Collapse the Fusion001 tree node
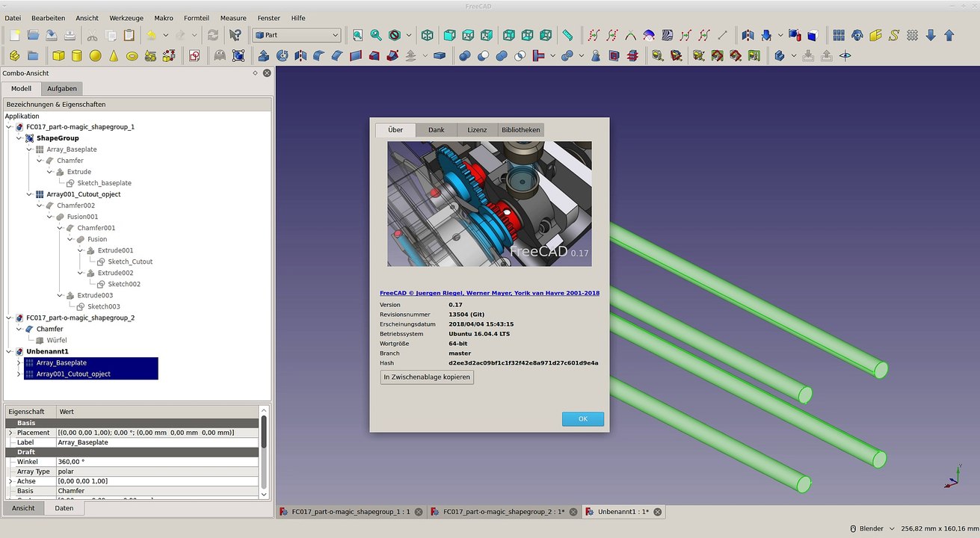The width and height of the screenshot is (980, 538). click(49, 217)
